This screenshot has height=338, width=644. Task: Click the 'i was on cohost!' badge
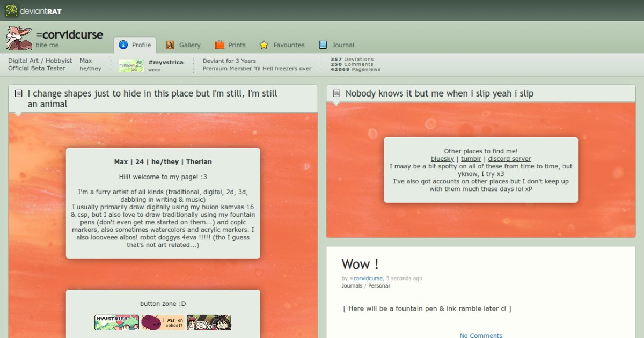point(162,322)
